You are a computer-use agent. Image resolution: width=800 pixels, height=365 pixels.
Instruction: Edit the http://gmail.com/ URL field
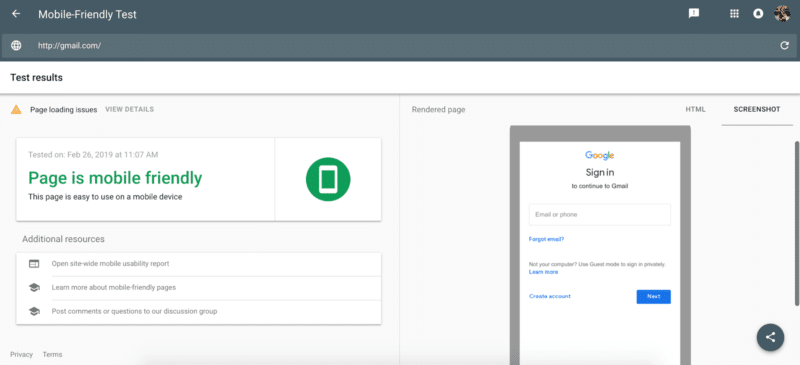point(398,45)
